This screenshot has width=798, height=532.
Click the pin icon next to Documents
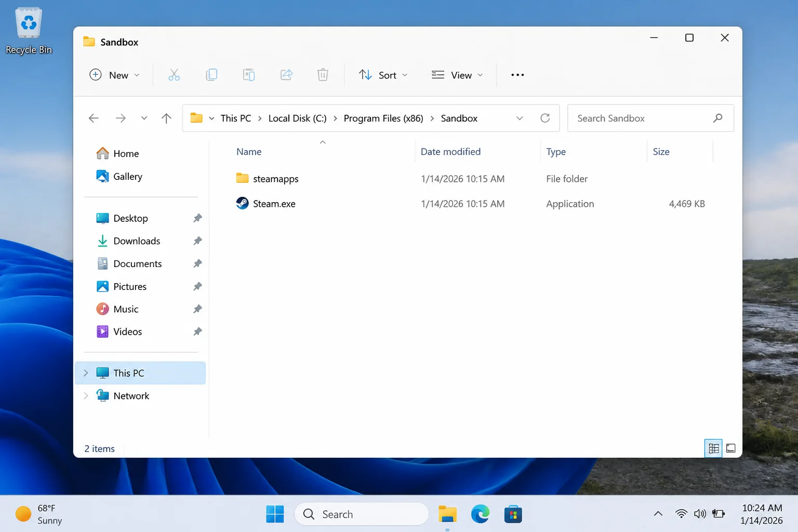click(x=197, y=263)
